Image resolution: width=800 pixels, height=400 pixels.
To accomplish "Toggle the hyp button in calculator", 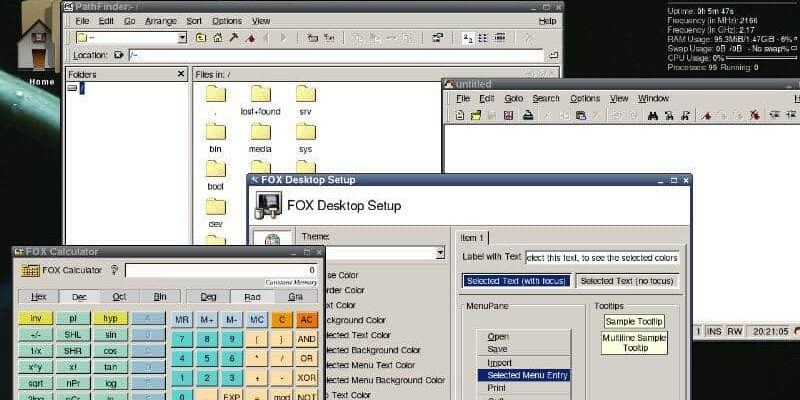I will point(110,318).
